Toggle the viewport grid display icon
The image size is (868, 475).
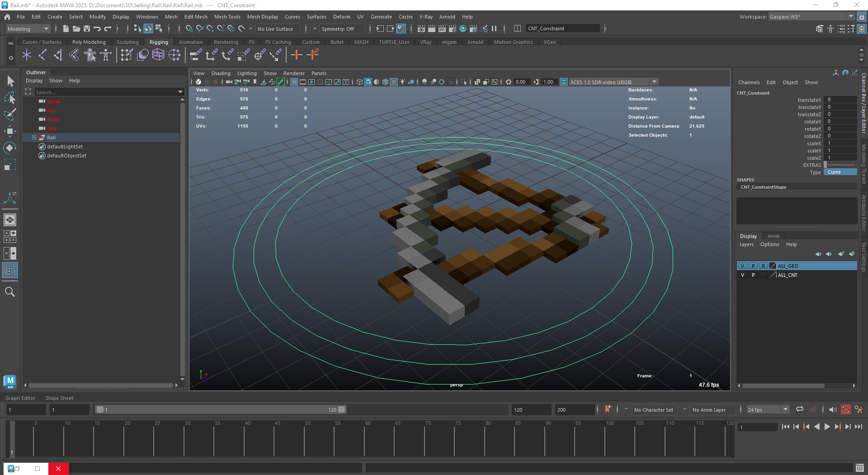click(294, 82)
